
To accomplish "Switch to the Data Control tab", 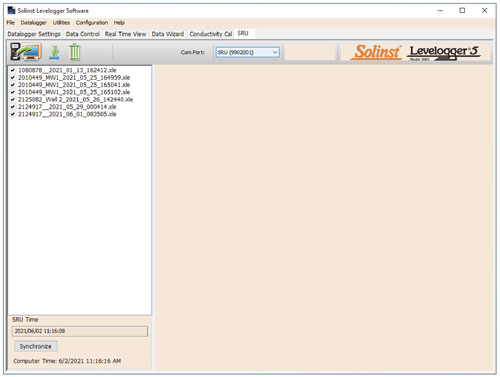I will 83,34.
